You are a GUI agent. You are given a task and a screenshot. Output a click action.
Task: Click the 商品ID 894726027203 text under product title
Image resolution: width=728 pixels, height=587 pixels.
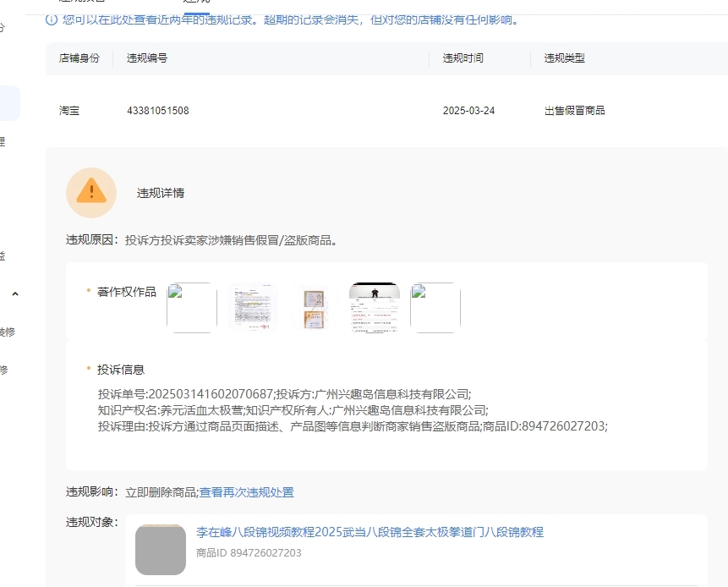[x=249, y=552]
